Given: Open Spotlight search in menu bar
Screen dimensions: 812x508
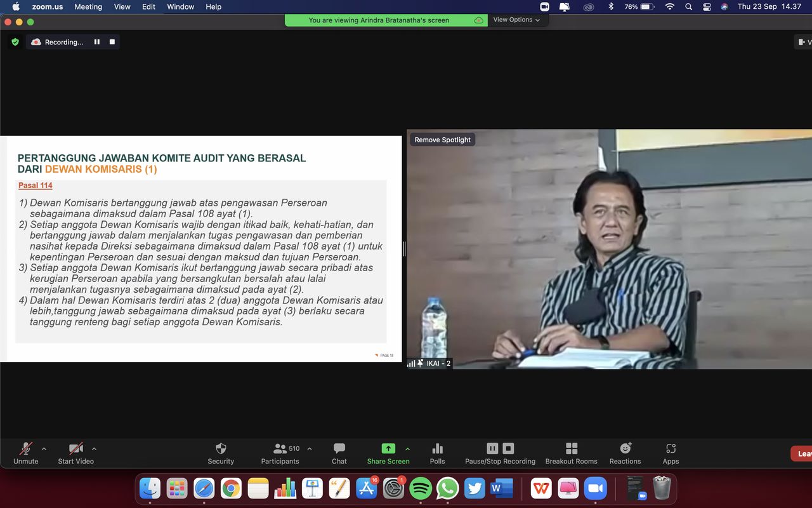Looking at the screenshot, I should click(689, 6).
